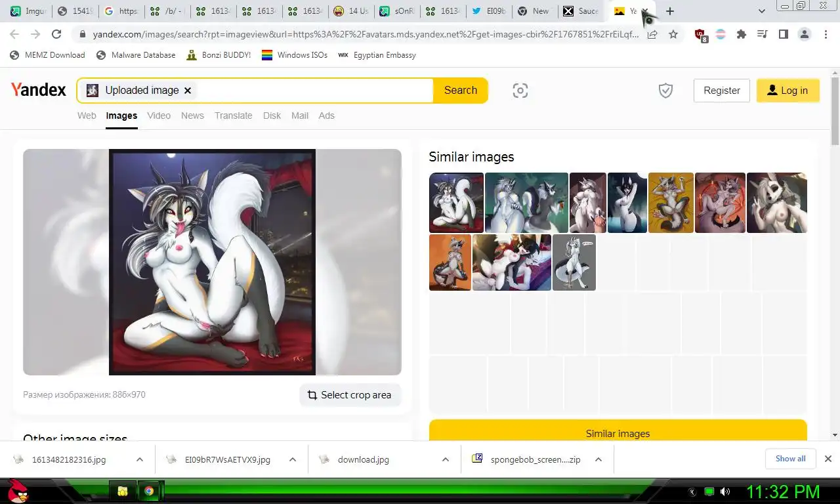View site info via padlock icon
840x504 pixels.
82,34
